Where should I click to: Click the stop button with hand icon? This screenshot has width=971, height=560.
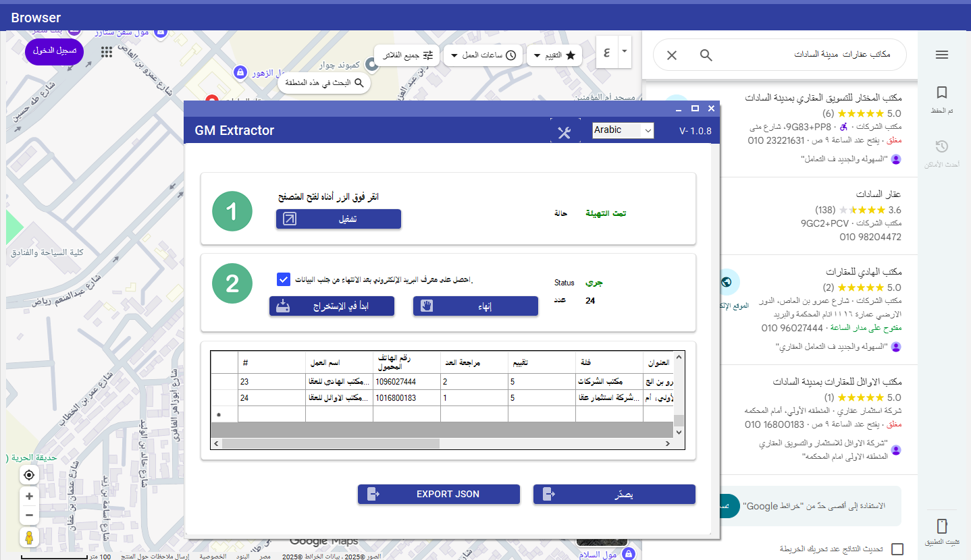[x=475, y=306]
